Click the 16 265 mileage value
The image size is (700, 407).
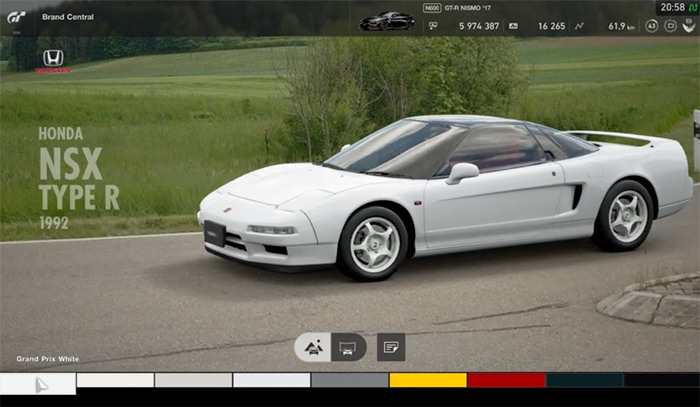[551, 26]
